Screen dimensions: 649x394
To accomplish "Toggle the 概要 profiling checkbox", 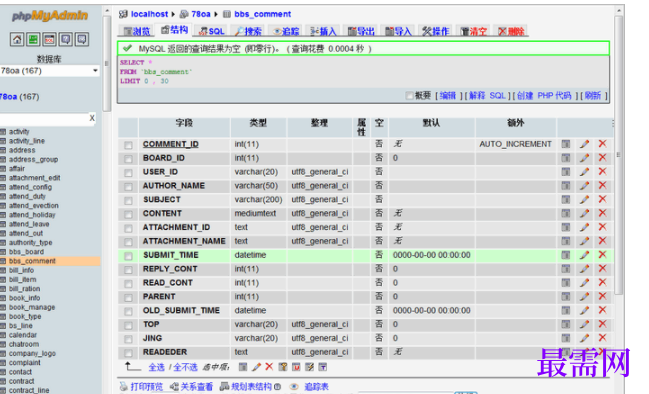I will pyautogui.click(x=409, y=96).
